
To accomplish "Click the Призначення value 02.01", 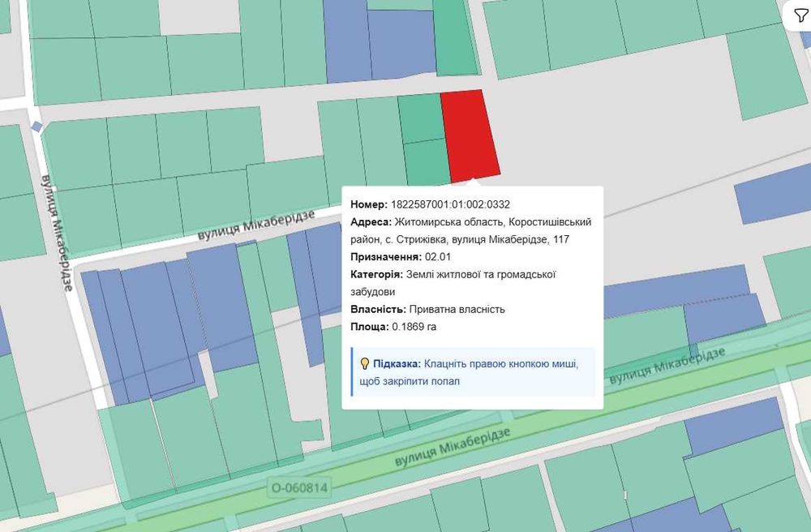I will pyautogui.click(x=438, y=257).
